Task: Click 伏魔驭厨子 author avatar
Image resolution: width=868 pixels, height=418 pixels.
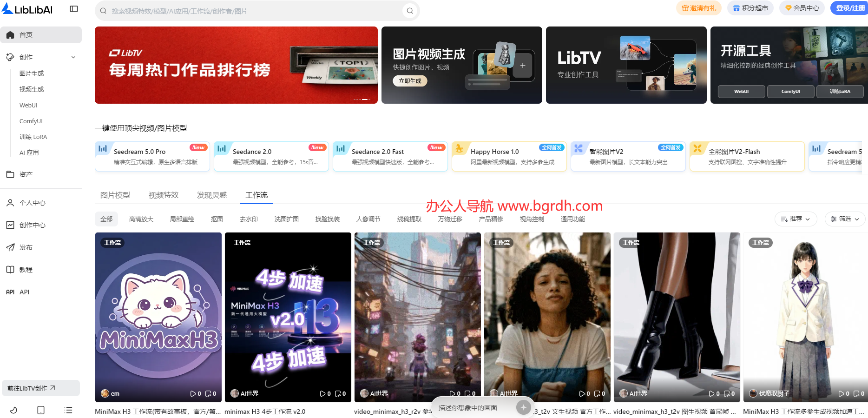Action: pos(753,393)
